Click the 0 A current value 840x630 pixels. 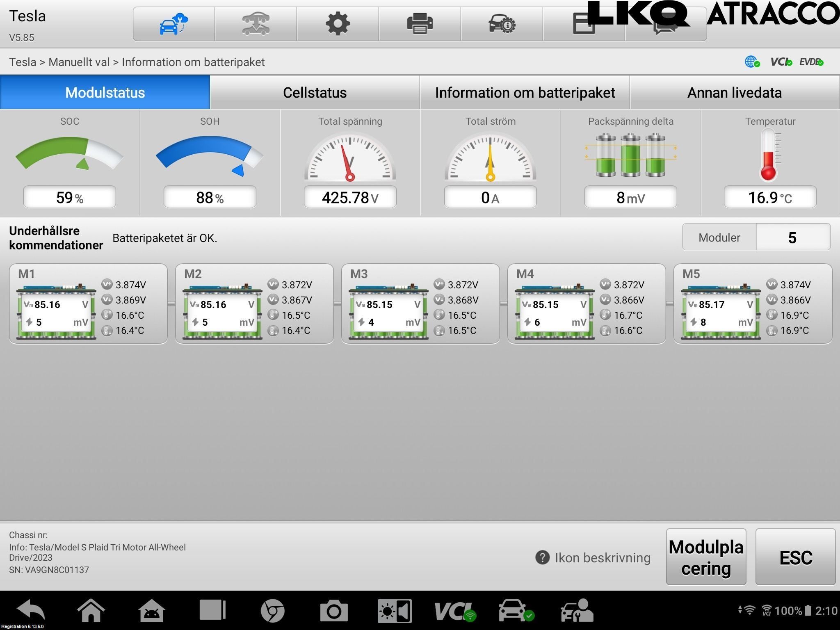[x=490, y=197]
